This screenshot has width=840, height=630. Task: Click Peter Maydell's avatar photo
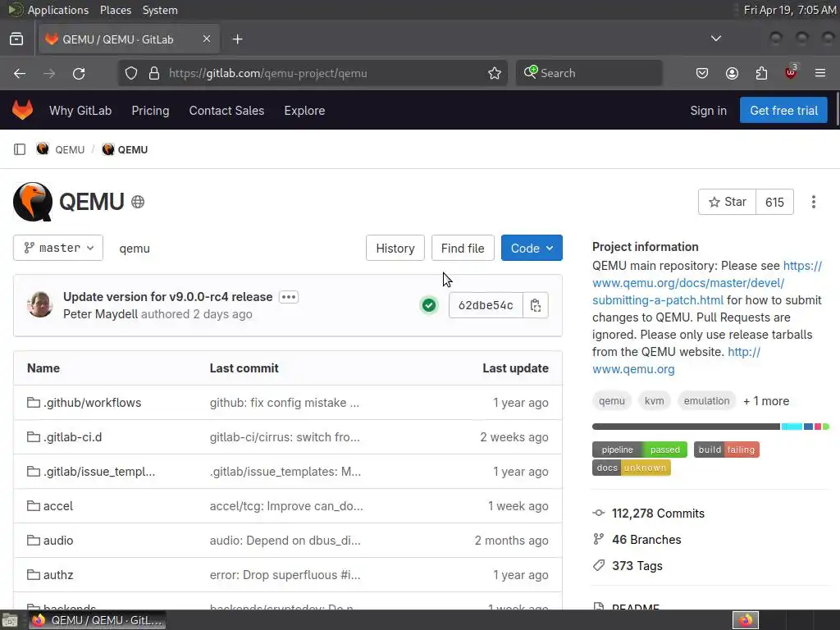(x=39, y=305)
